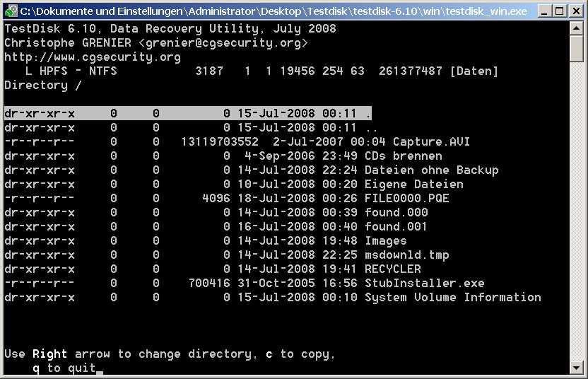This screenshot has width=588, height=379.
Task: Click the vertical scrollbar thumb
Action: [577, 48]
